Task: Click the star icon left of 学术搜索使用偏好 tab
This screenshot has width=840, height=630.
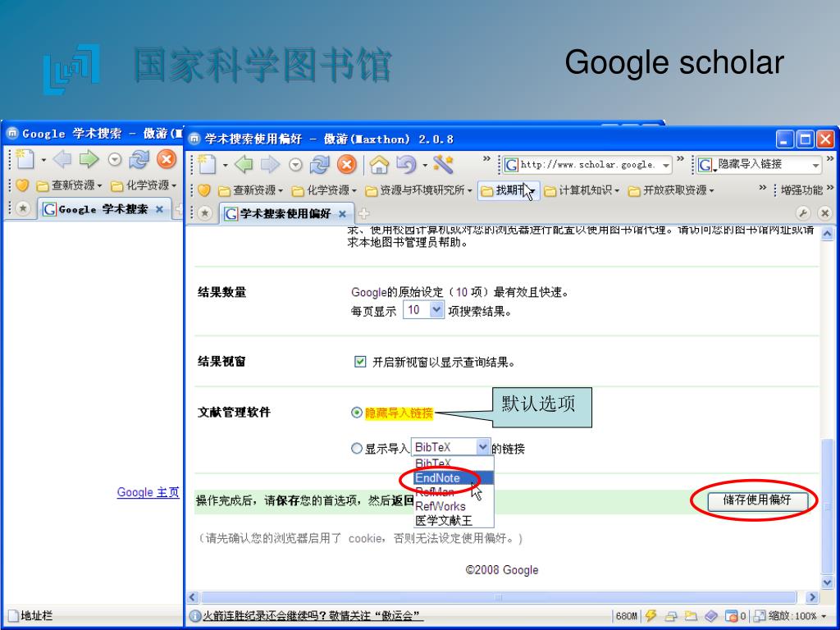Action: (204, 213)
